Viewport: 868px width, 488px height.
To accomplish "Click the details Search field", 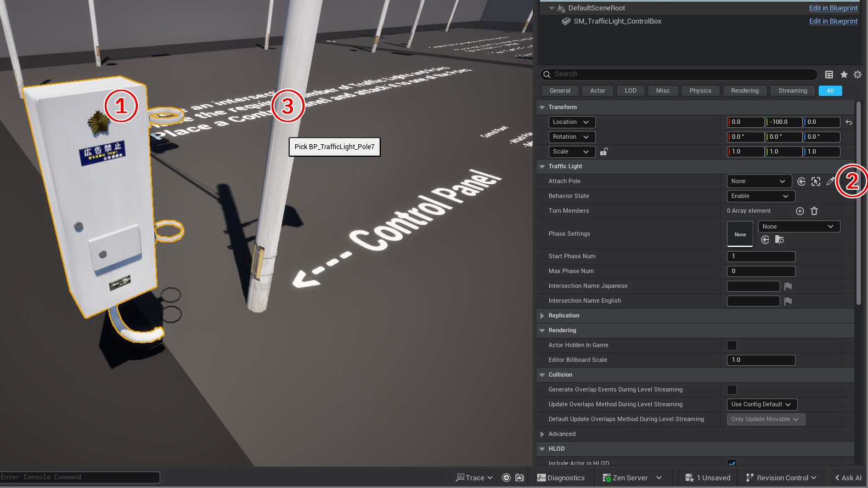I will click(x=680, y=75).
